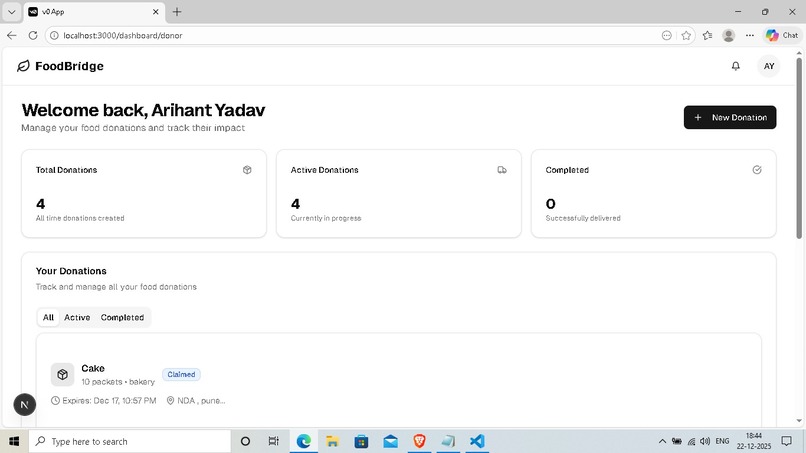This screenshot has height=453, width=806.
Task: Click the location pin icon near NDA, pune
Action: point(170,400)
